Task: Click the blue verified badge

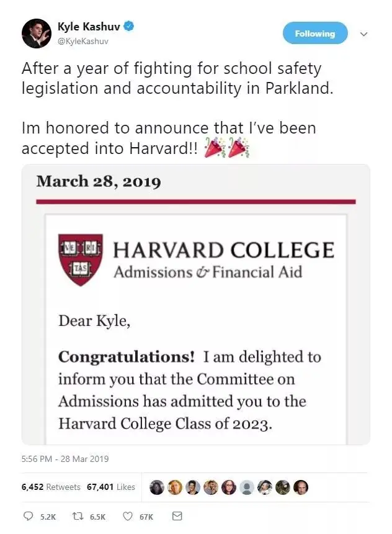Action: tap(129, 27)
